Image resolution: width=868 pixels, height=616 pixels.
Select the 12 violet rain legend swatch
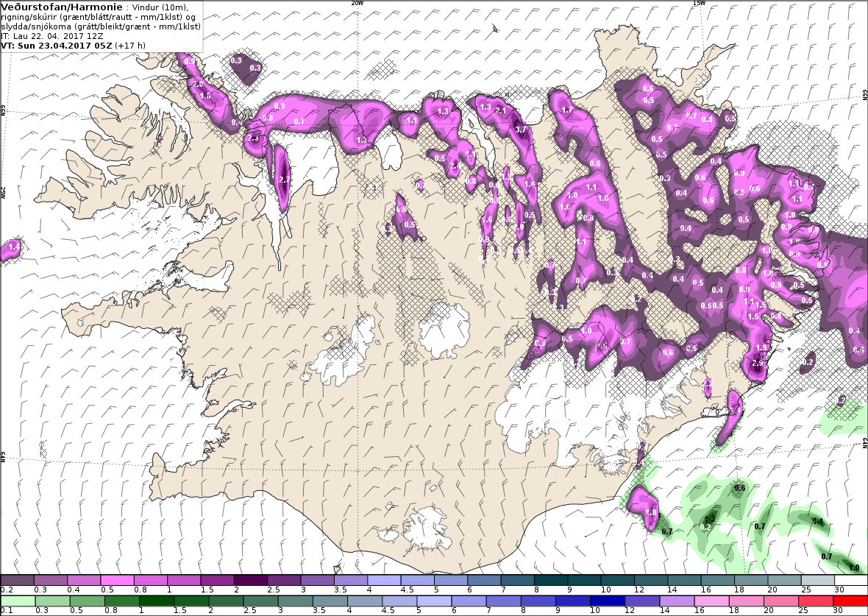point(642,601)
